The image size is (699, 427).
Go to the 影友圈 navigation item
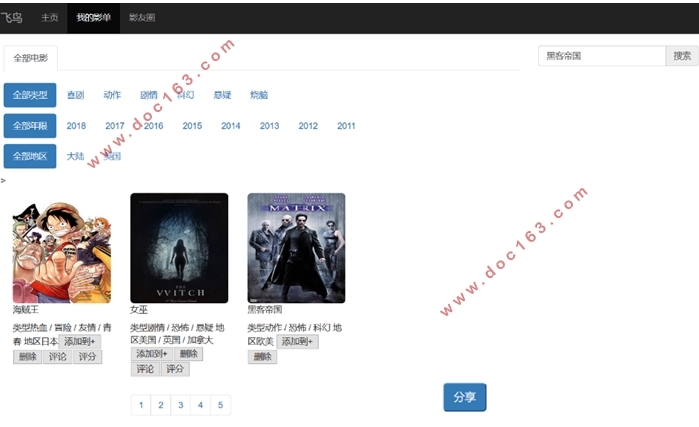142,18
